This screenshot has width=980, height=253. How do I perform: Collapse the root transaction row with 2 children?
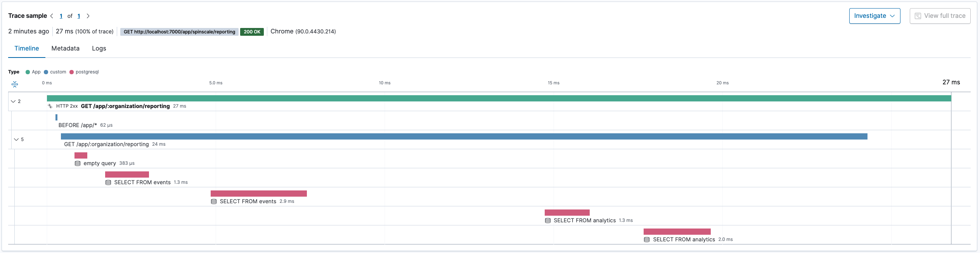point(14,101)
